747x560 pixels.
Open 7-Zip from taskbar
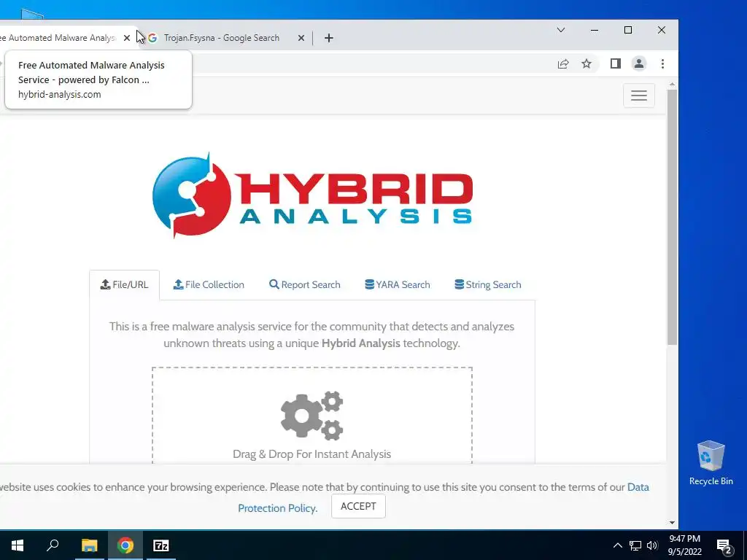coord(161,545)
